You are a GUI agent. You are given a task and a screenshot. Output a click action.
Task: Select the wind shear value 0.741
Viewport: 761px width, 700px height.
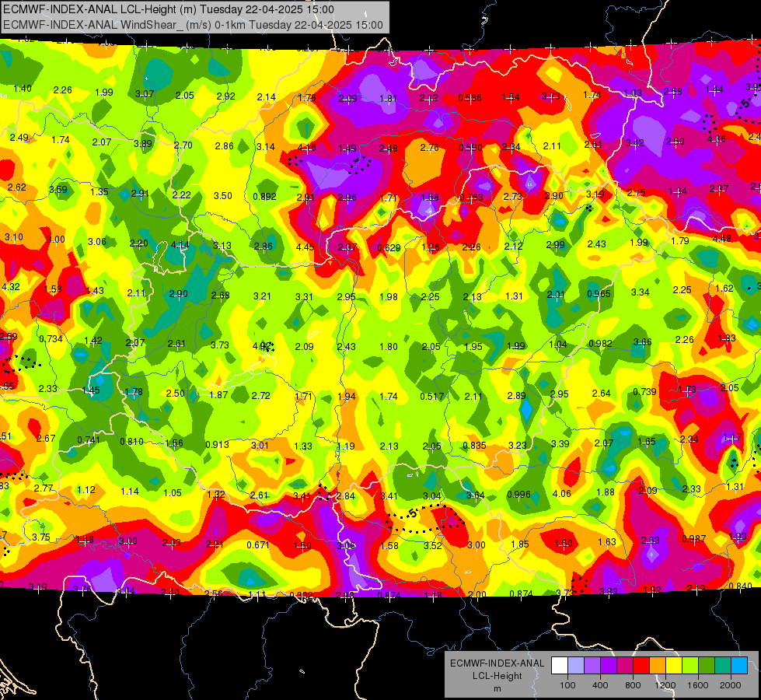(x=89, y=440)
